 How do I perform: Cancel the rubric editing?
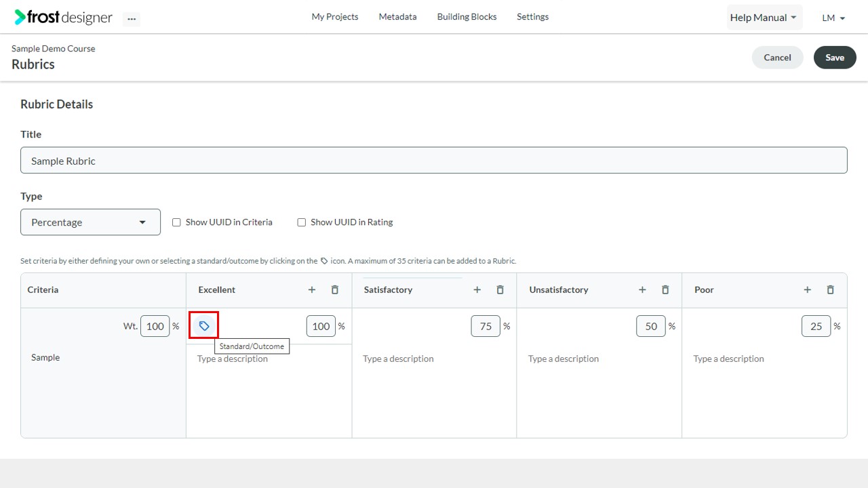click(777, 58)
